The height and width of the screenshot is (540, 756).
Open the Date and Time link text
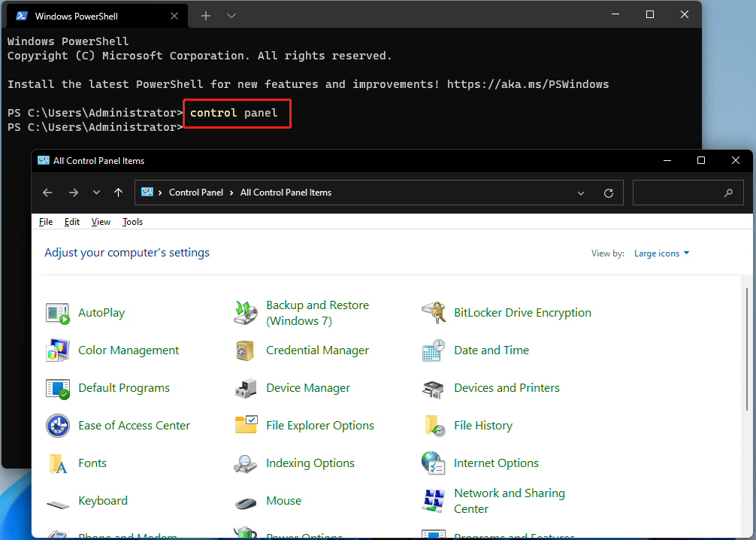(x=491, y=350)
